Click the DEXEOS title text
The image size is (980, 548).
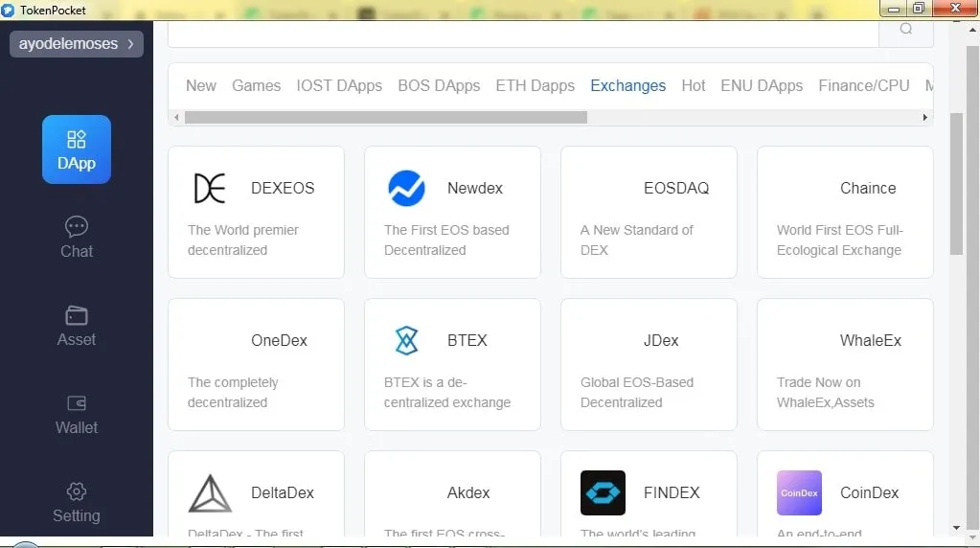(x=283, y=188)
